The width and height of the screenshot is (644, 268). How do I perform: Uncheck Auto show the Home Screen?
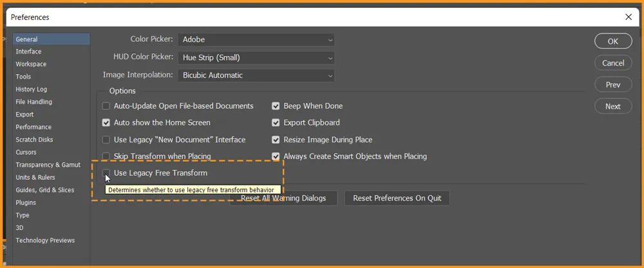tap(106, 122)
